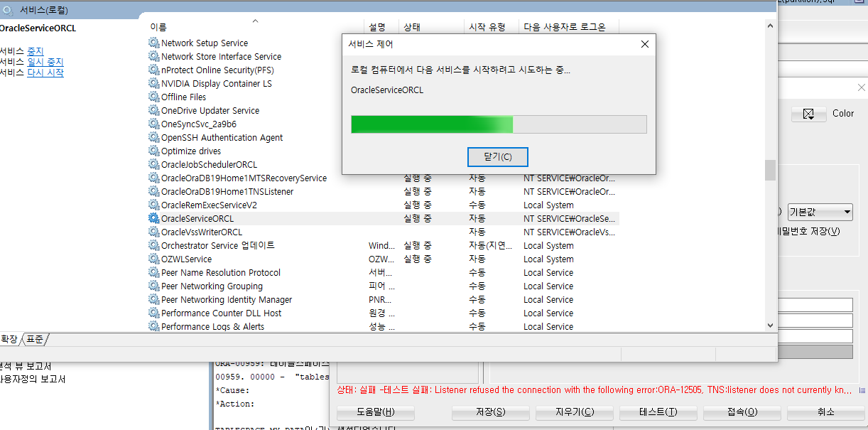Image resolution: width=868 pixels, height=430 pixels.
Task: Open the Color picker button in connection dialog
Action: 808,114
